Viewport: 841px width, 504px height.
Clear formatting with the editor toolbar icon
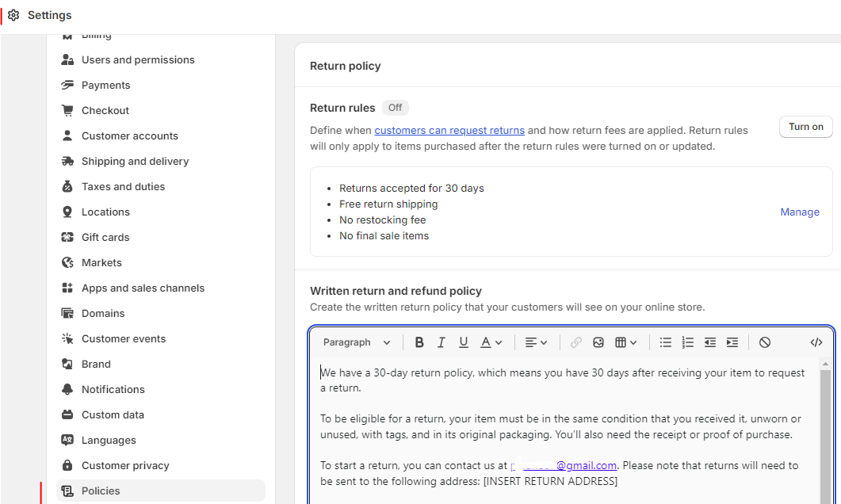pyautogui.click(x=765, y=342)
